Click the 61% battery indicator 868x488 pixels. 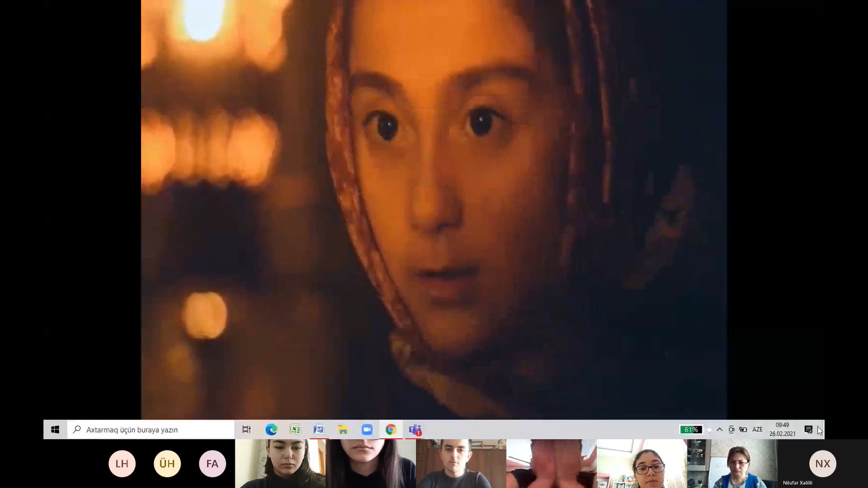(x=691, y=429)
